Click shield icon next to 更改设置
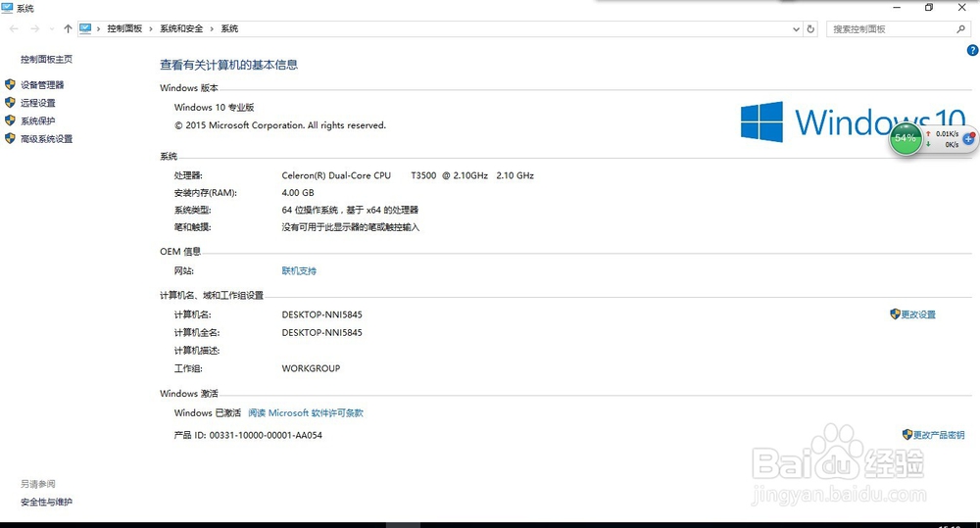This screenshot has width=980, height=528. click(x=895, y=313)
